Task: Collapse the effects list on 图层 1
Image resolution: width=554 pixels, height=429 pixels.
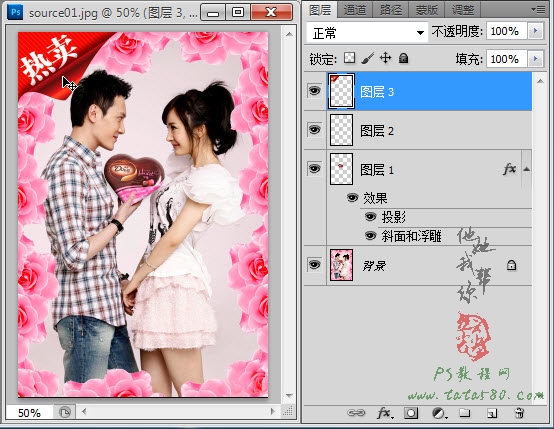Action: coord(527,169)
